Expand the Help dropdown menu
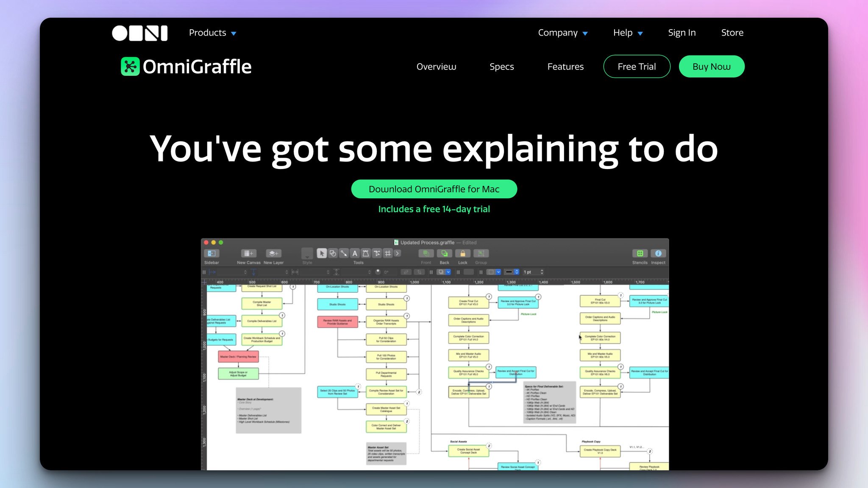This screenshot has height=488, width=868. 629,32
